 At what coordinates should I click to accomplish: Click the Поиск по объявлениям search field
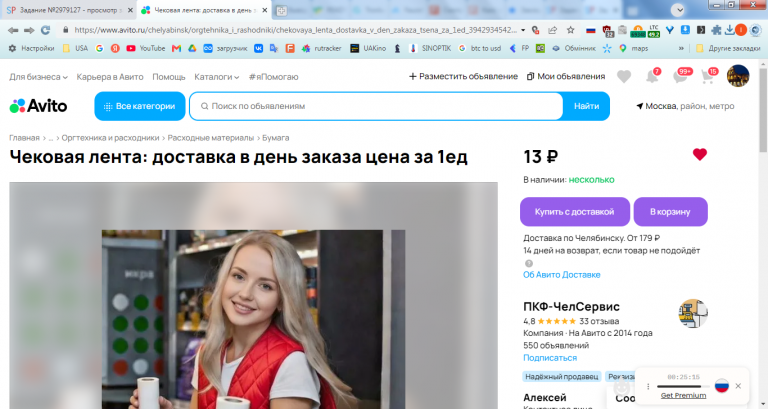[376, 106]
